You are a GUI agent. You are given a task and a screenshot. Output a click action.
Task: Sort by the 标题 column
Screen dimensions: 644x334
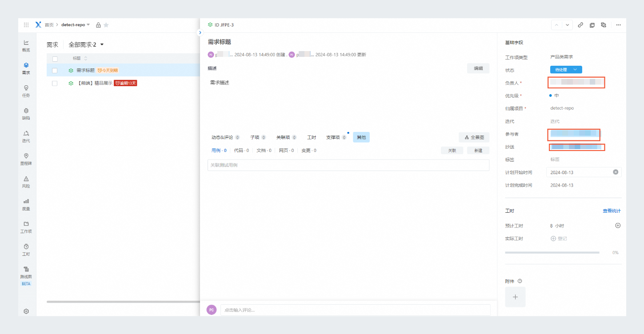coord(80,59)
